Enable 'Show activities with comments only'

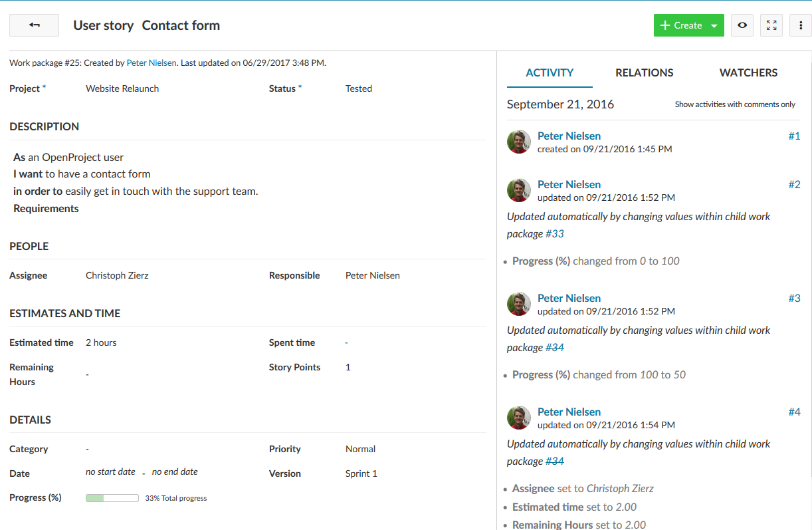coord(735,104)
